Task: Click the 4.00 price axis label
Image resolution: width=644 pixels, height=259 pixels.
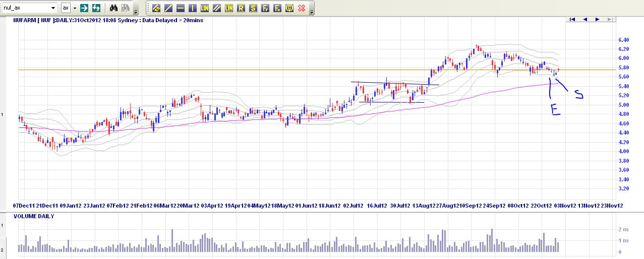Action: [x=623, y=151]
